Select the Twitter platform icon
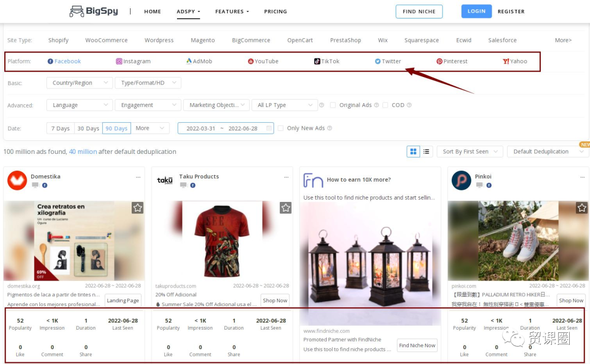 (377, 61)
